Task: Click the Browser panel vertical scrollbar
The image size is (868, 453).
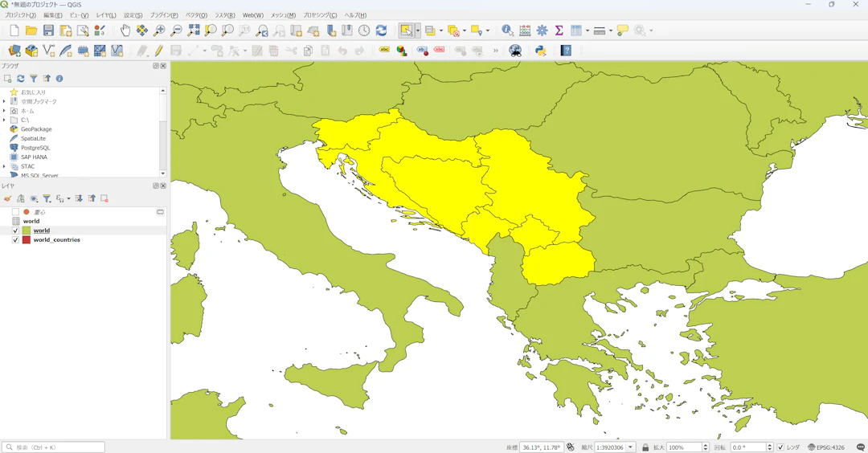Action: tap(162, 132)
